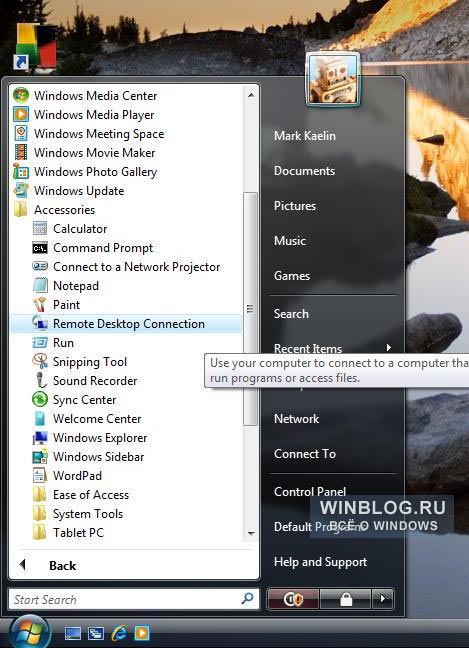Viewport: 469px width, 648px height.
Task: Launch Calculator icon
Action: coord(40,229)
